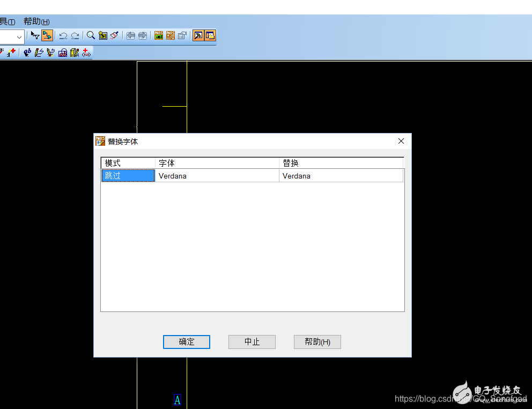Click the Redo arrow icon
This screenshot has height=409, width=532.
pos(75,35)
